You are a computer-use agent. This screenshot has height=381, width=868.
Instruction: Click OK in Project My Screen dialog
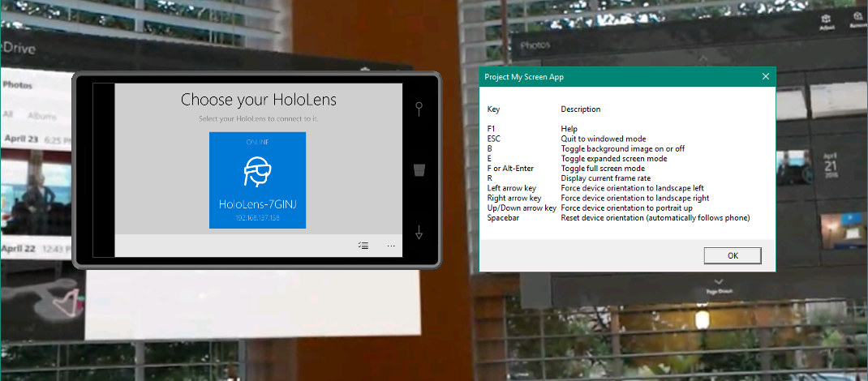(x=732, y=255)
